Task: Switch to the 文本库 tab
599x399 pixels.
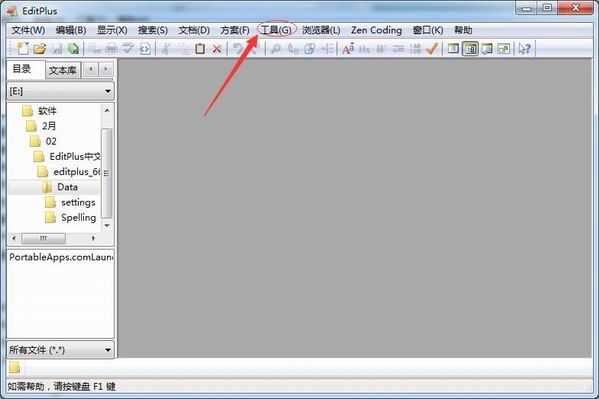Action: click(x=63, y=70)
